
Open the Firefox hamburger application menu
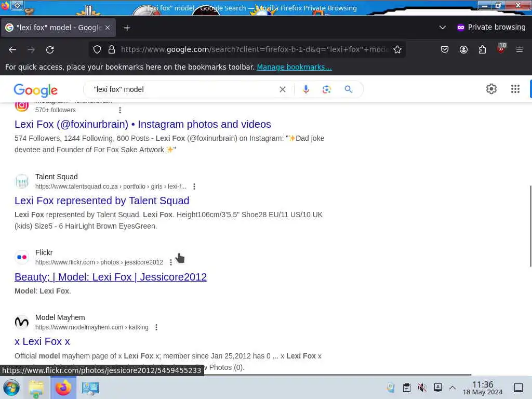(520, 49)
